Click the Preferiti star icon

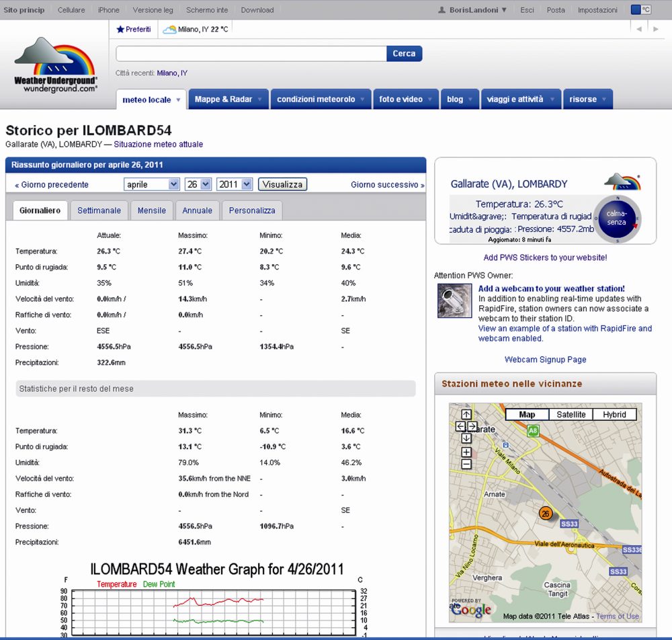(x=120, y=30)
